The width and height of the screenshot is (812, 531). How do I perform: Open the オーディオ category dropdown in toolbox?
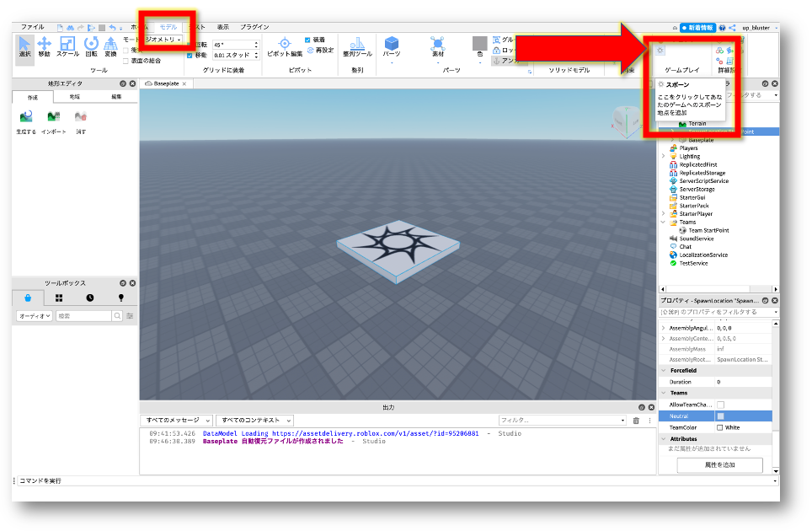coord(35,315)
